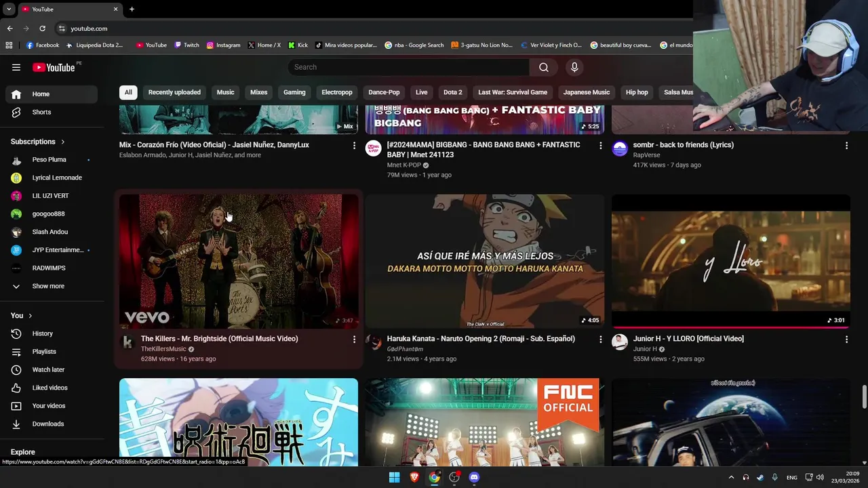Open more options for sombr video
This screenshot has height=488, width=868.
[x=846, y=145]
